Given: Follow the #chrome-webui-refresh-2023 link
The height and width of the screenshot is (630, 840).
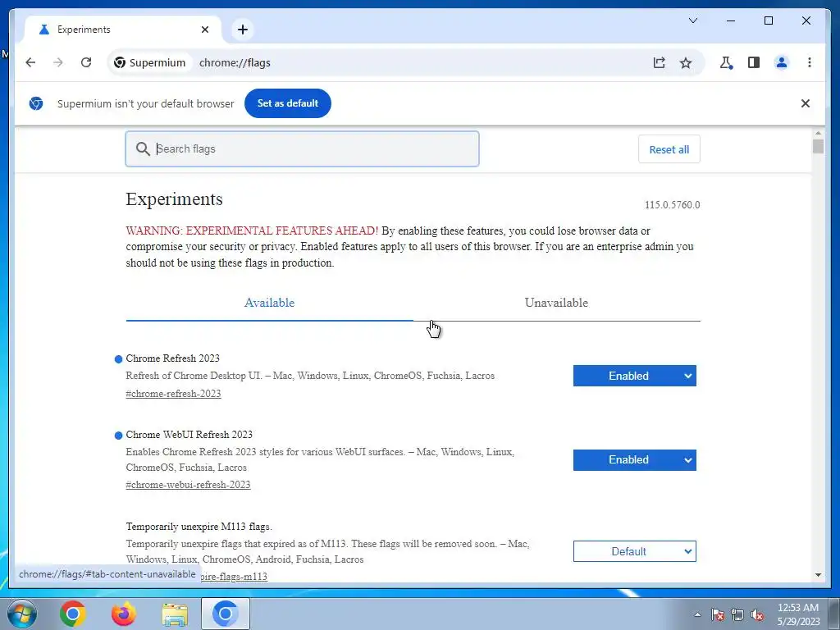Looking at the screenshot, I should point(188,485).
